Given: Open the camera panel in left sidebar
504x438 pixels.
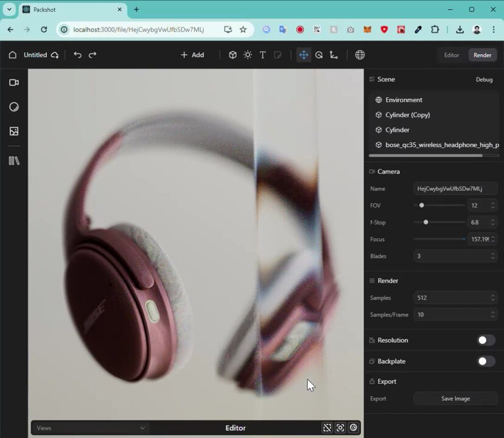Looking at the screenshot, I should [x=14, y=83].
